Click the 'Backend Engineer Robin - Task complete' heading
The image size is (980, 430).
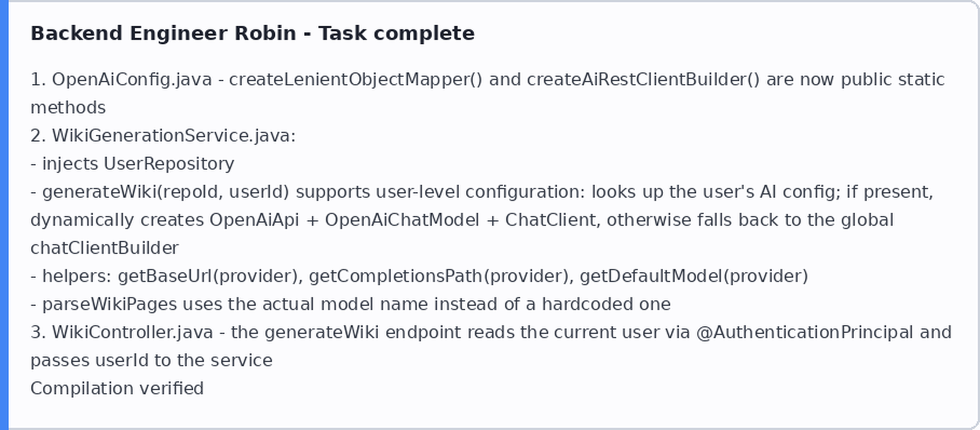253,33
